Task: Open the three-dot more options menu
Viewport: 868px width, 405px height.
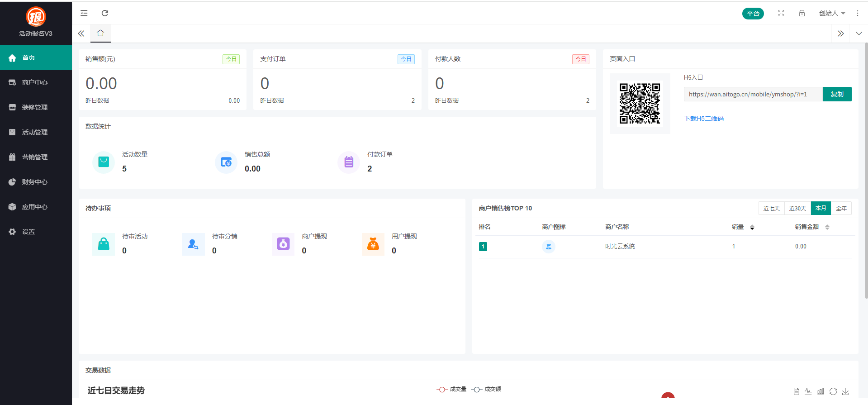Action: click(x=857, y=13)
